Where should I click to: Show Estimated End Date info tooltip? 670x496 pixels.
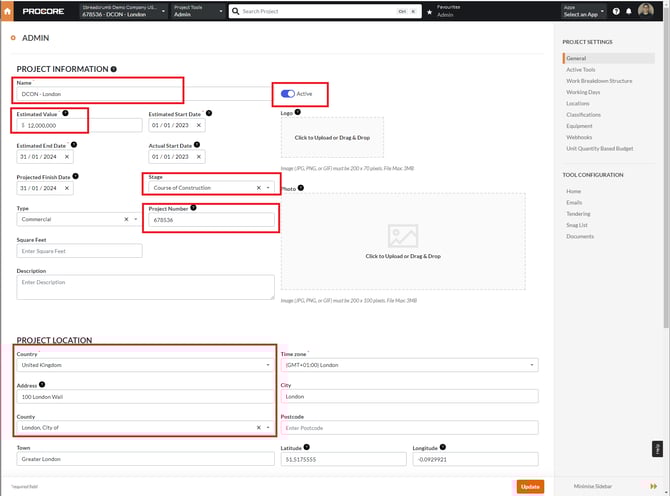coord(74,145)
